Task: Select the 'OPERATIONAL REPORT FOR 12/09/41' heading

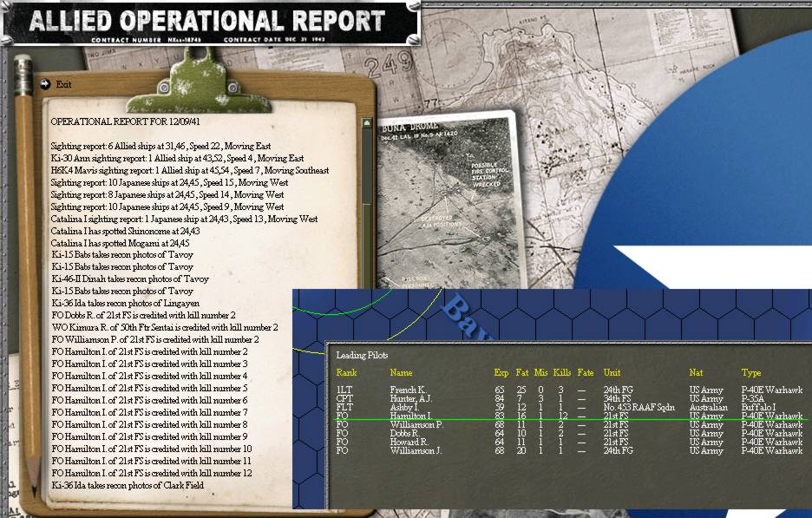Action: 125,121
